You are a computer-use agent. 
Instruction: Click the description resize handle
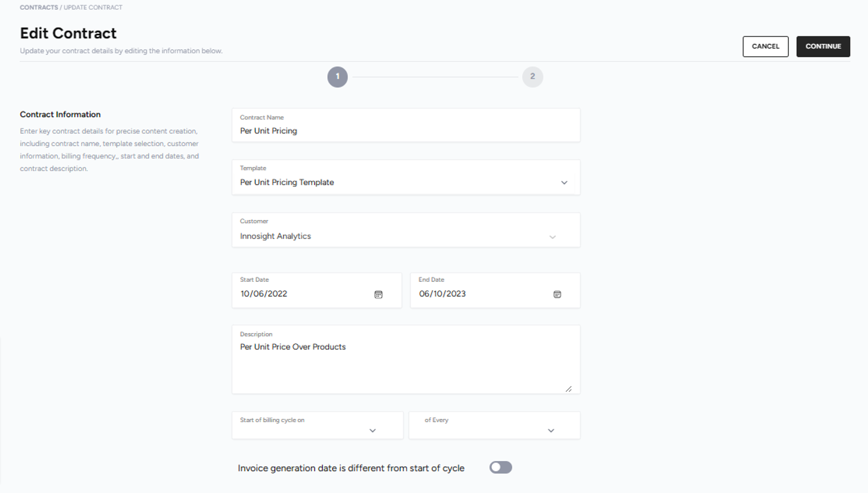pos(569,389)
